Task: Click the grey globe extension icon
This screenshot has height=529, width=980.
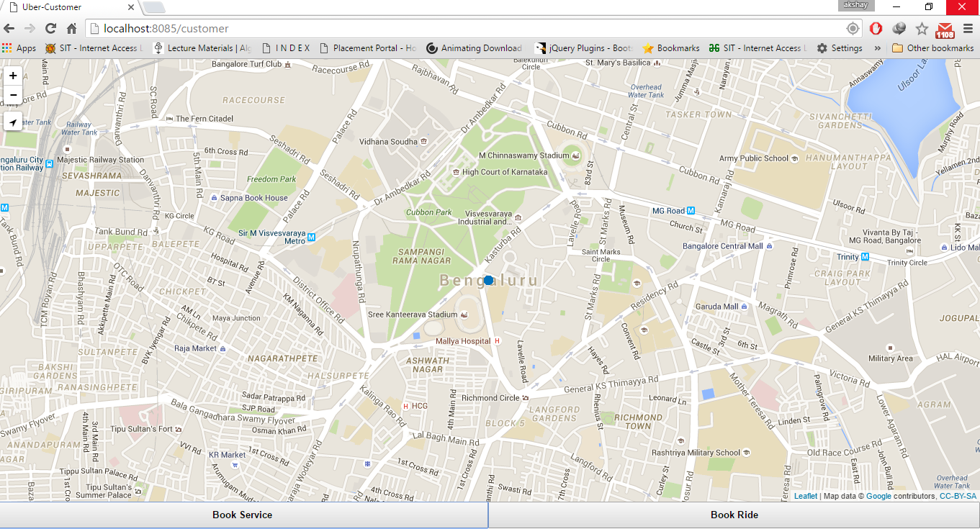Action: 899,29
